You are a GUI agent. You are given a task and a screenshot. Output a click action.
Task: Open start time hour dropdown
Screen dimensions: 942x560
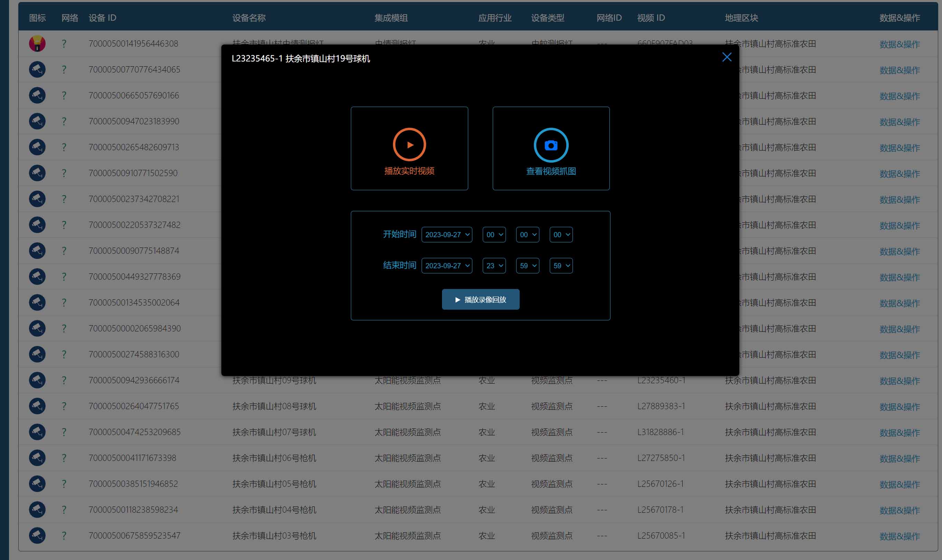[494, 234]
